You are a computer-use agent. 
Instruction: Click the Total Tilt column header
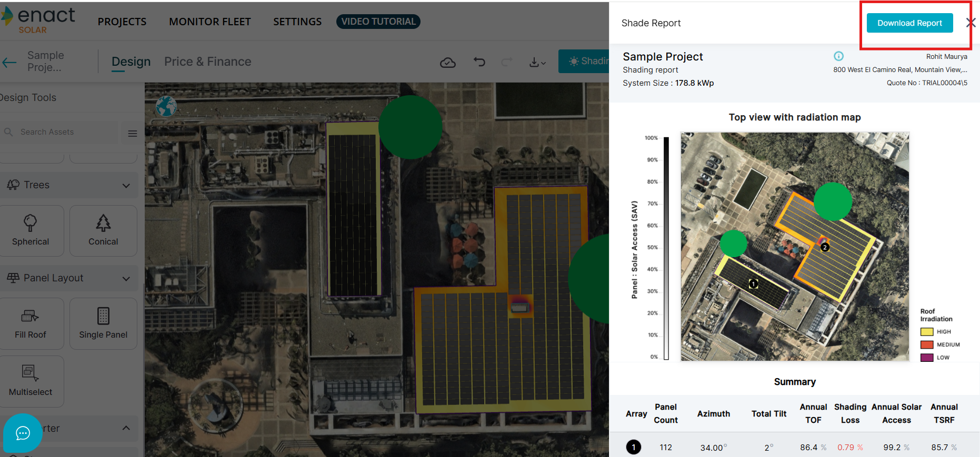[x=769, y=414]
